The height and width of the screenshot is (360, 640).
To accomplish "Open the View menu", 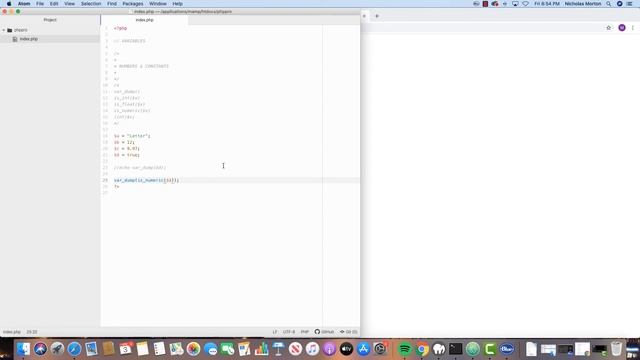I will click(x=69, y=4).
